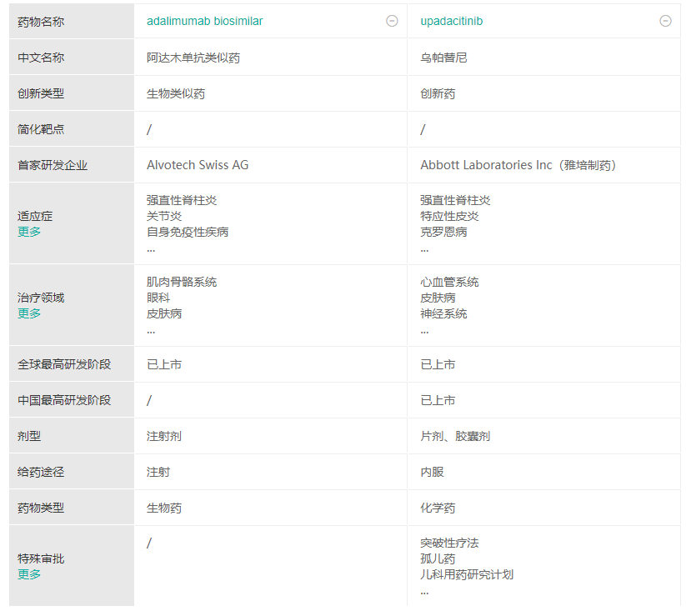Open the adalimumab biosimilar drug link
The width and height of the screenshot is (686, 616).
click(204, 22)
